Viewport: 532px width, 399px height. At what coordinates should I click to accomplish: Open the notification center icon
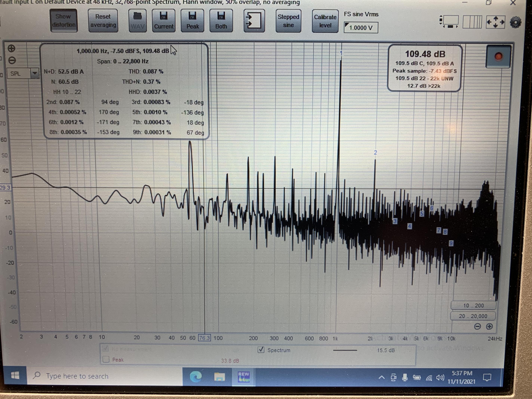(x=487, y=377)
